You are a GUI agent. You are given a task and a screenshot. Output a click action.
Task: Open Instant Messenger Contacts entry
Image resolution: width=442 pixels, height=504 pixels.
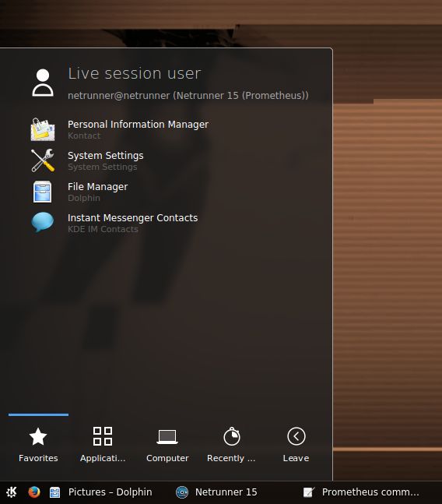click(x=132, y=218)
